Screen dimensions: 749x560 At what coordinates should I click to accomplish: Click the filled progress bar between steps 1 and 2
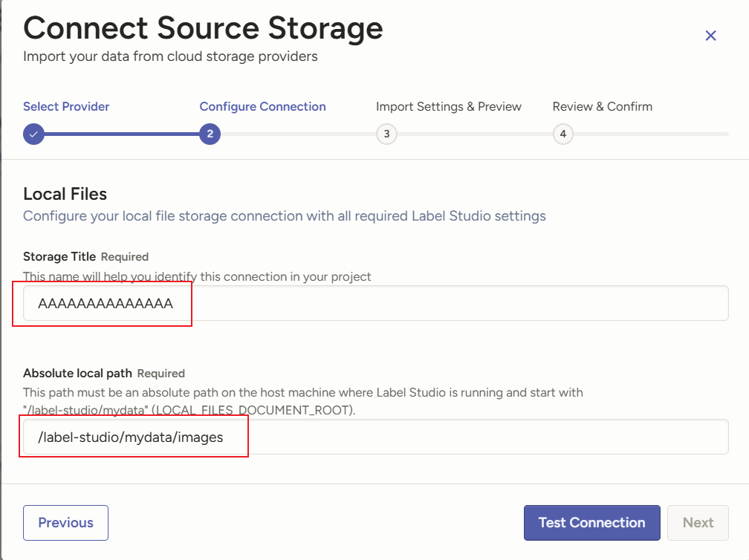click(x=122, y=134)
